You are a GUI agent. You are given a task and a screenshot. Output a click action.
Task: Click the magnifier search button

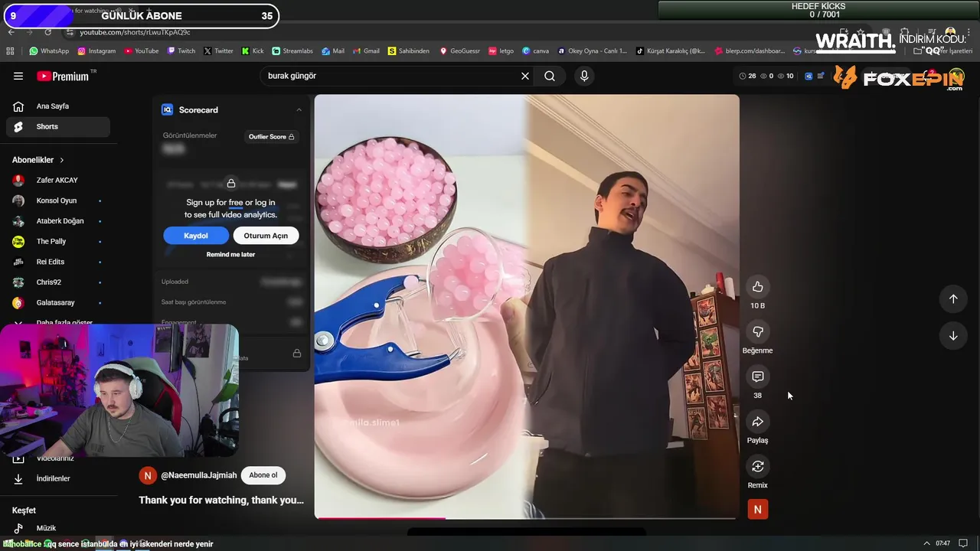tap(550, 76)
